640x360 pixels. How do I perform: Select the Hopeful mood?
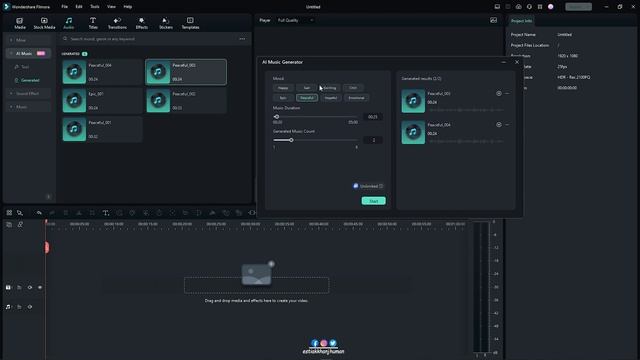coord(331,98)
